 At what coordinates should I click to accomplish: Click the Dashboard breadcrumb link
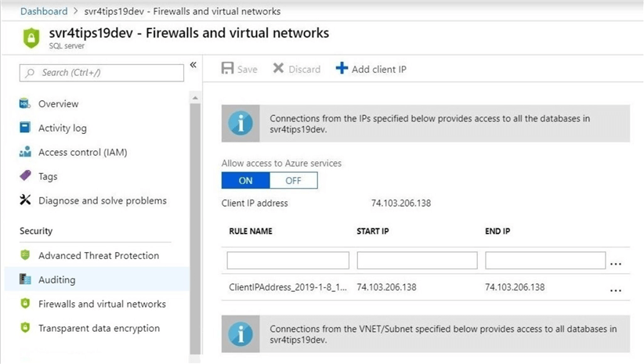pyautogui.click(x=44, y=12)
